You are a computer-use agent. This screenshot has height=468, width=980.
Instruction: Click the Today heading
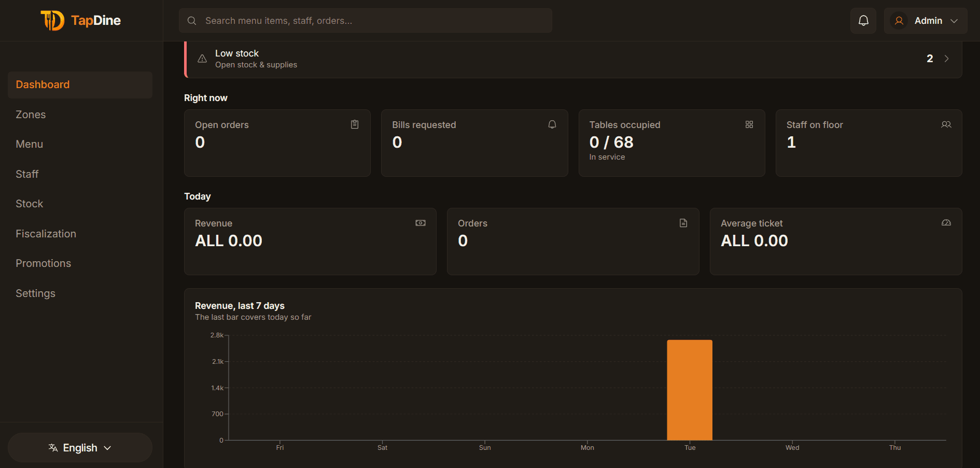pos(198,196)
